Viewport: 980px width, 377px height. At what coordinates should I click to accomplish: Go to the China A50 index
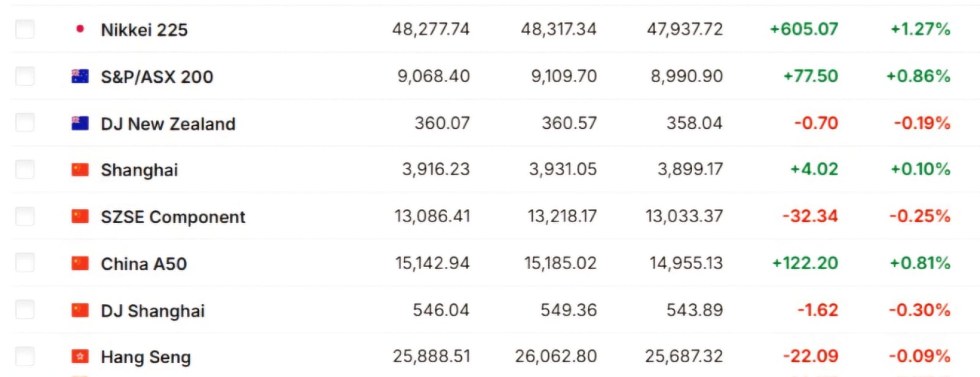tap(144, 264)
